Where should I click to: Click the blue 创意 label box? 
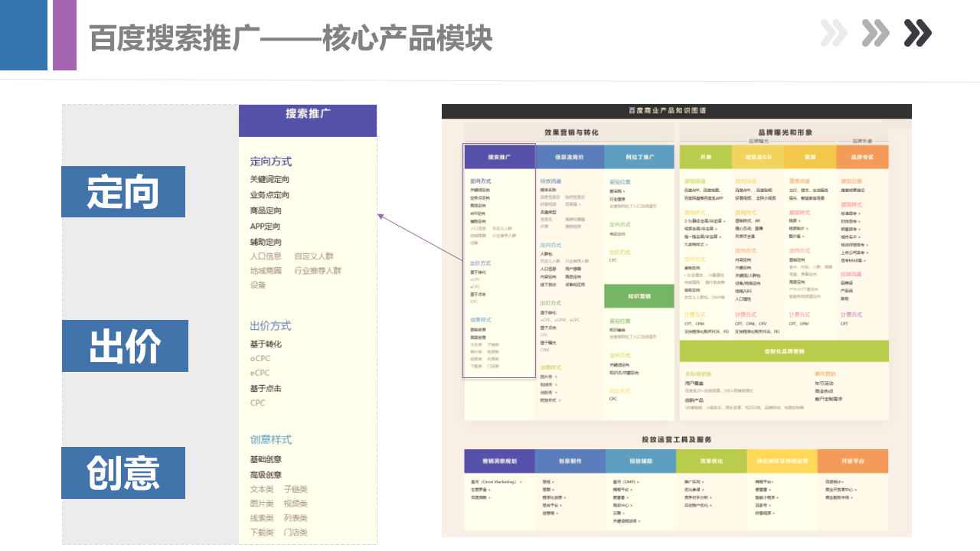point(123,473)
